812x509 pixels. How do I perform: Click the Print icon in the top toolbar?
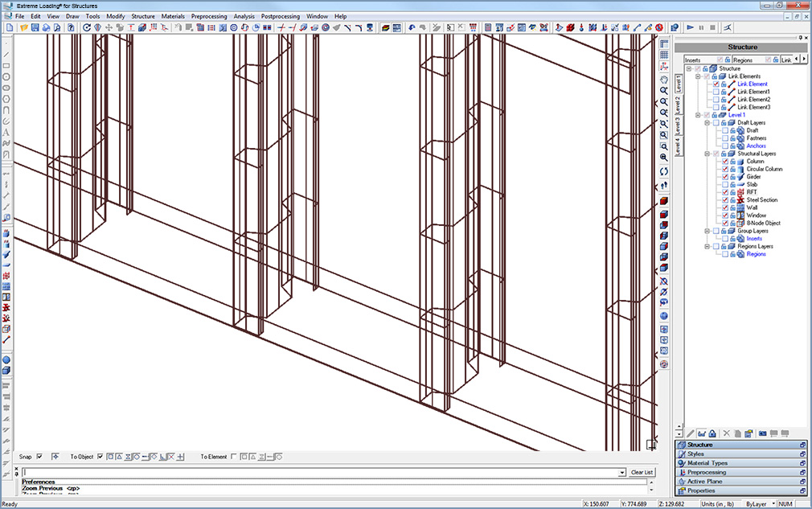click(46, 27)
